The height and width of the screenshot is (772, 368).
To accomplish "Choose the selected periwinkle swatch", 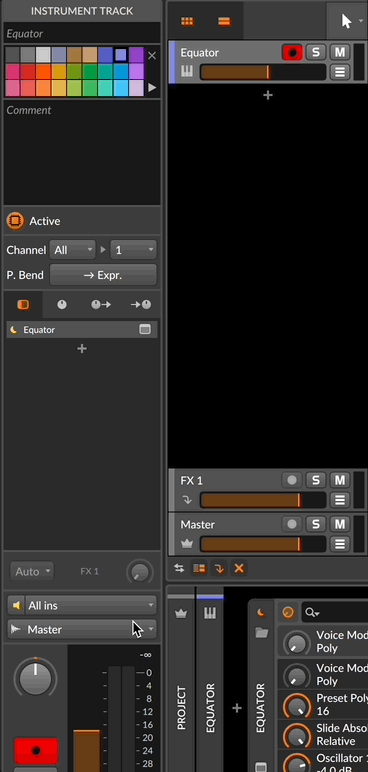I will point(121,55).
